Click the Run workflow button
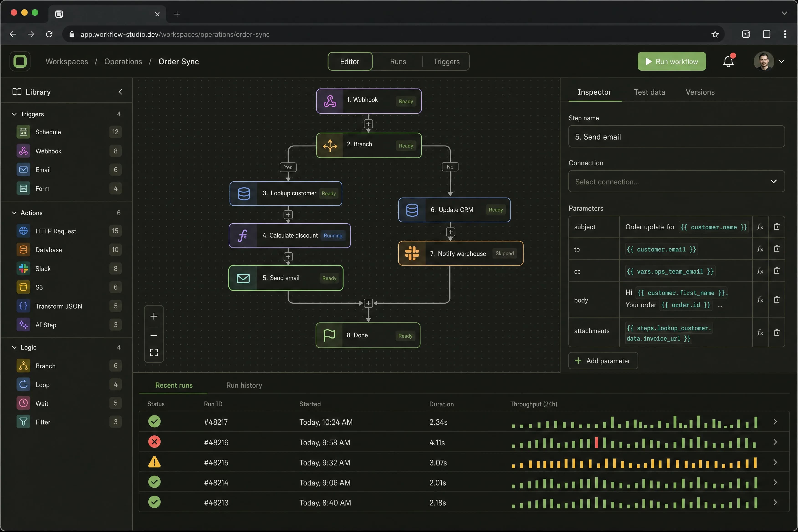The height and width of the screenshot is (532, 798). tap(671, 61)
